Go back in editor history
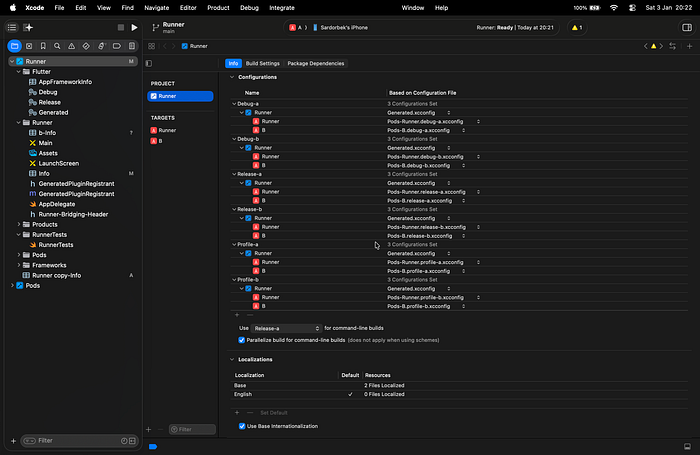The image size is (700, 455). (165, 46)
